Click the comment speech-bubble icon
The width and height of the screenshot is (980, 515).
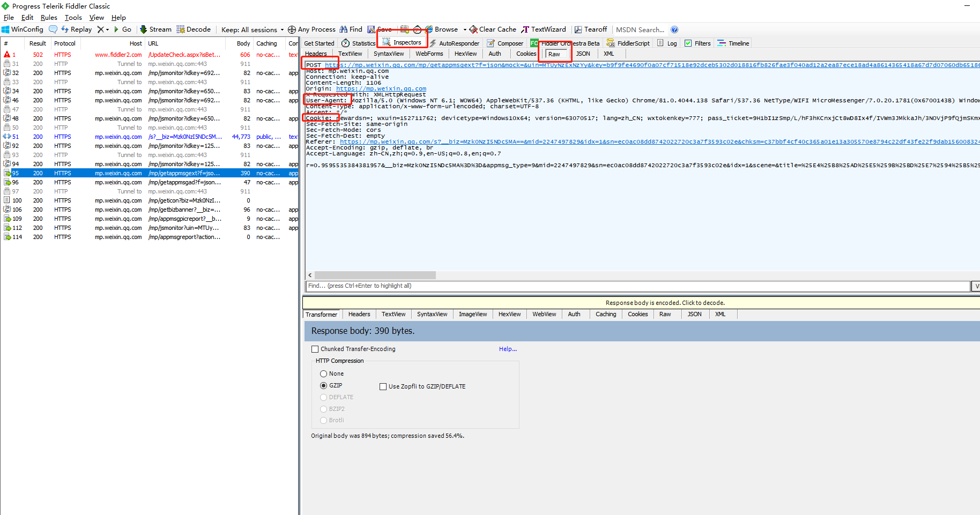[53, 29]
